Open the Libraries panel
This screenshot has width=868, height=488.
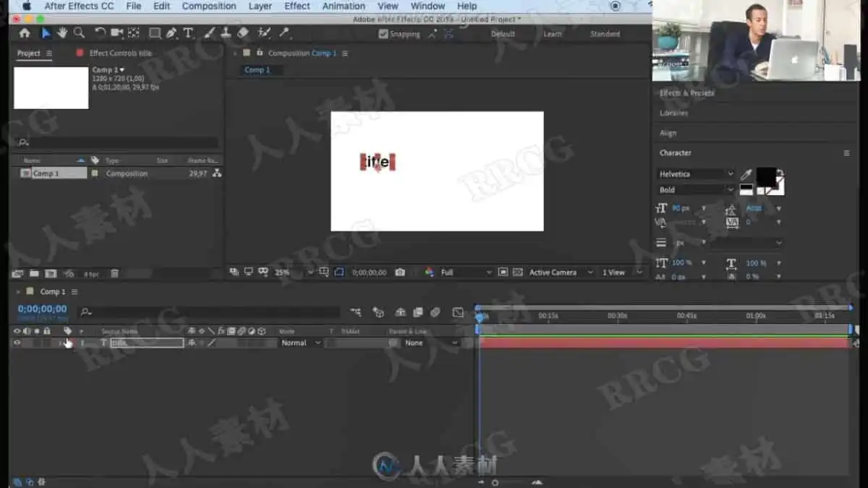pos(673,113)
